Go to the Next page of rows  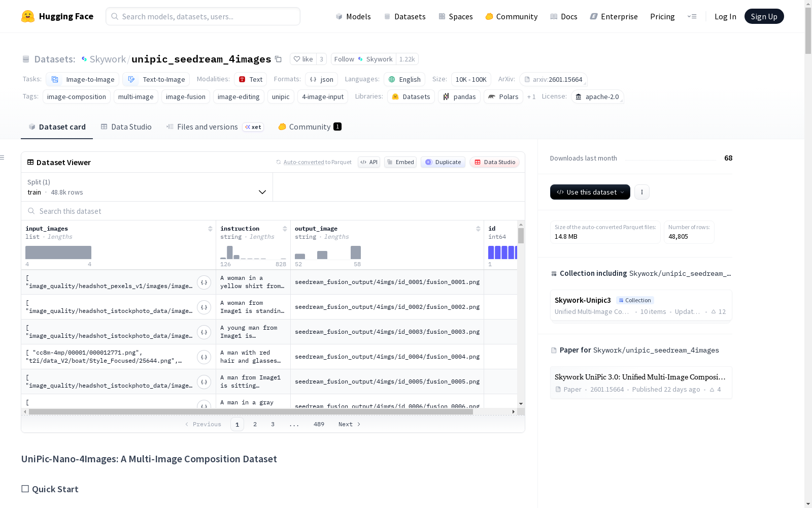[x=349, y=424]
